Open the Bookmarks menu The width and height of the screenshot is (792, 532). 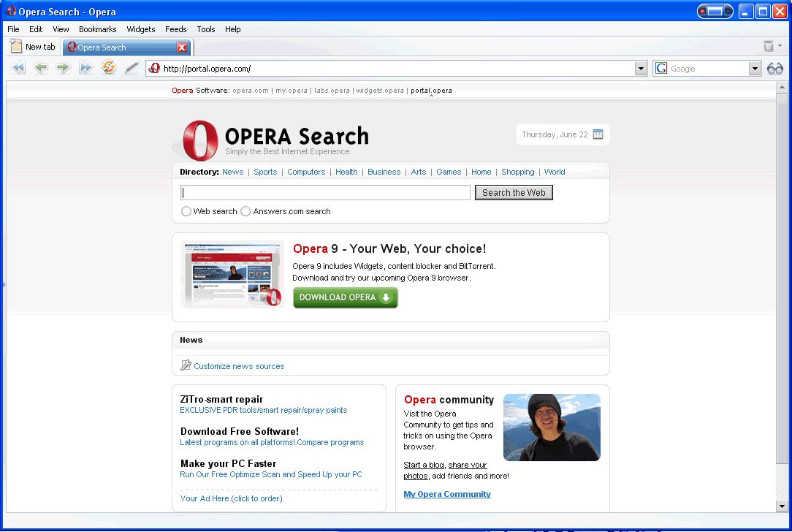pos(97,29)
